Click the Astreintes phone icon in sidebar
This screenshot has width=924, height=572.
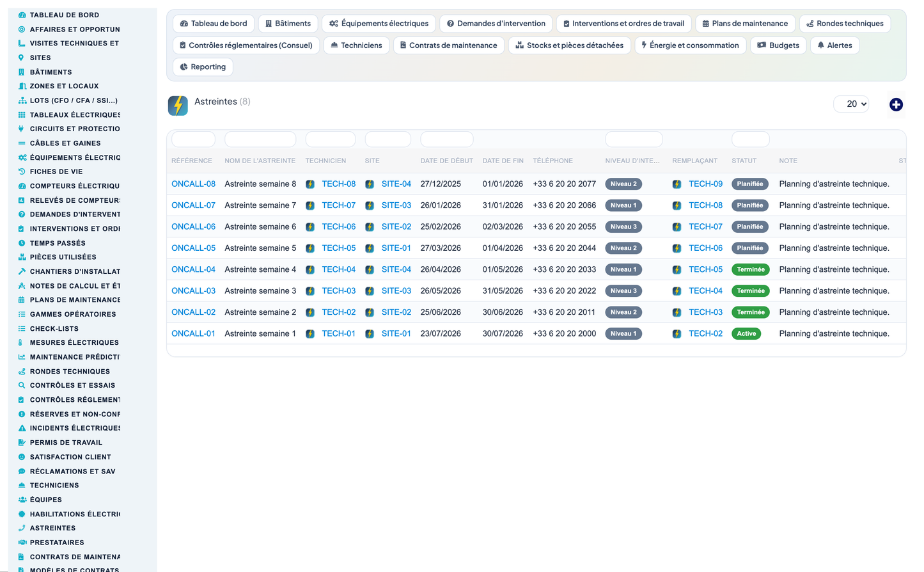[22, 528]
